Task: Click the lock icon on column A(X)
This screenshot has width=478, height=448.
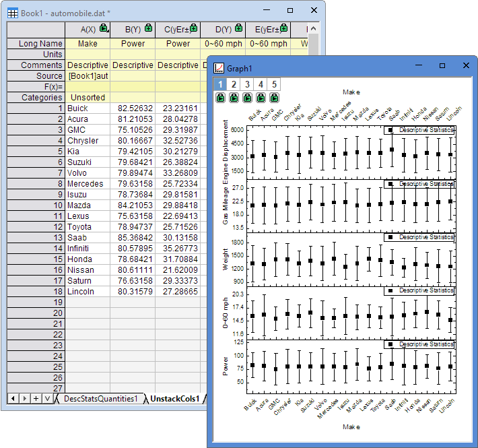Action: coord(104,28)
